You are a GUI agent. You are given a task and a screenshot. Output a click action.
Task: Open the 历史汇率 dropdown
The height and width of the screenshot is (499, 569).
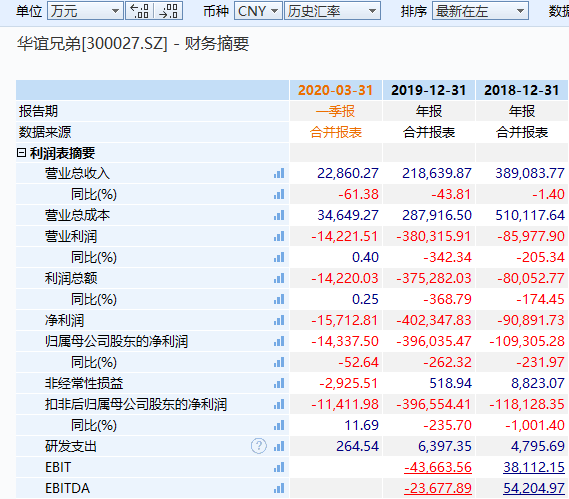pyautogui.click(x=332, y=11)
